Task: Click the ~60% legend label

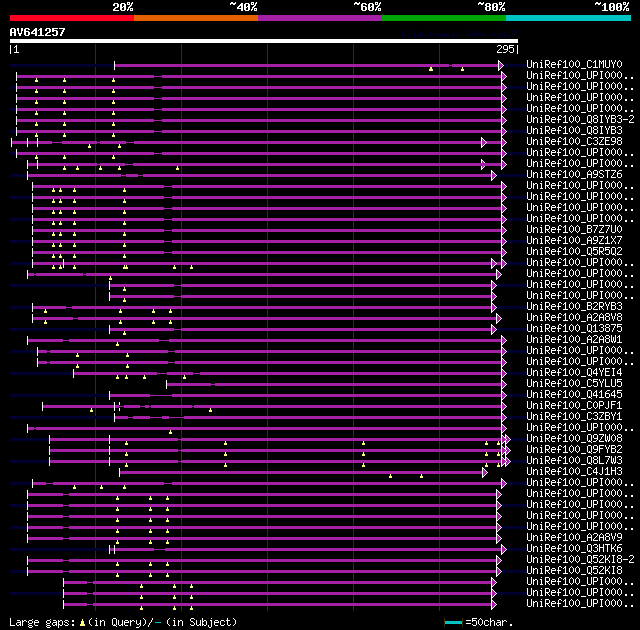Action: click(x=367, y=7)
